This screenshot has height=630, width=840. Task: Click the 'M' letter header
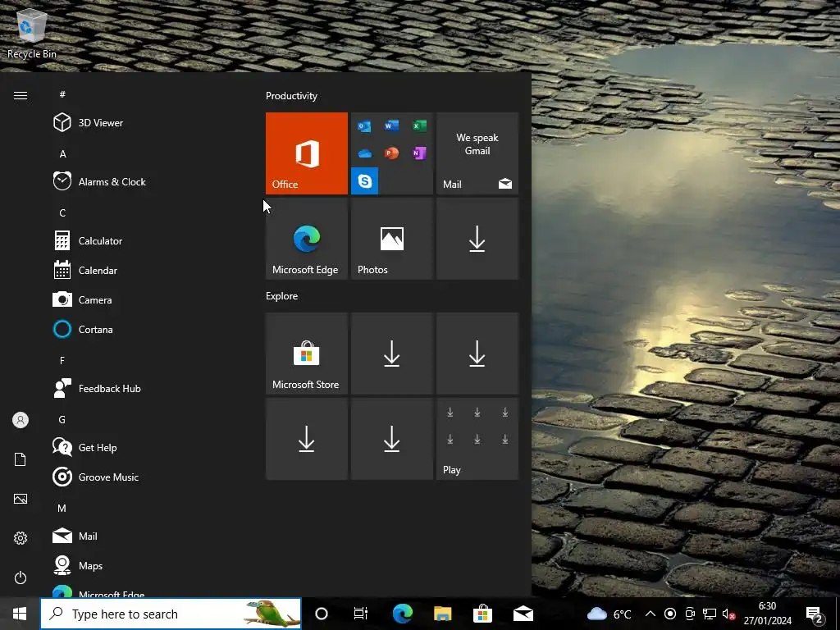coord(62,508)
